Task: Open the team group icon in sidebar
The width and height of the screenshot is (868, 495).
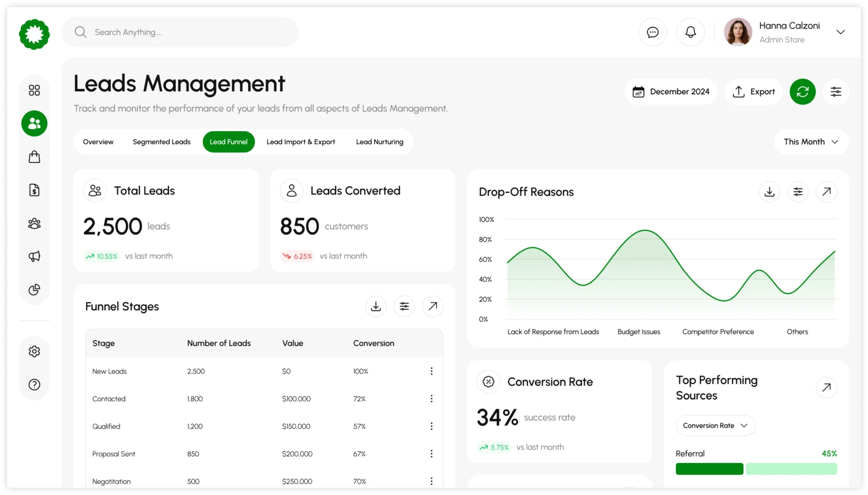Action: tap(34, 223)
